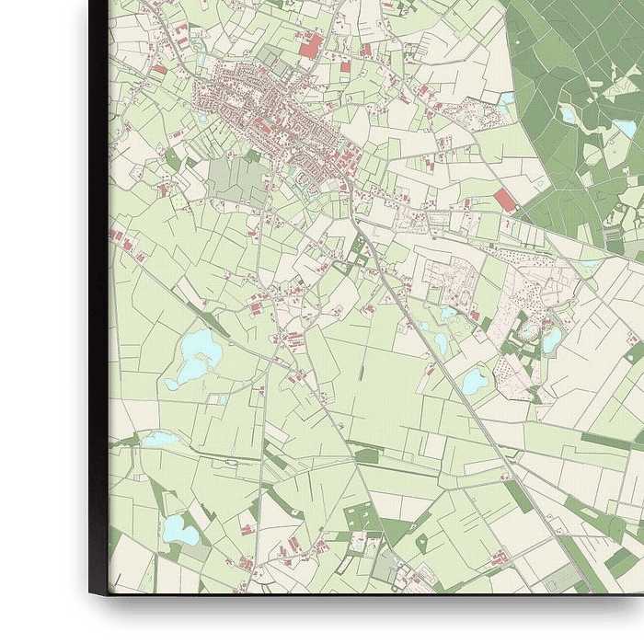The height and width of the screenshot is (644, 644).
Task: Click the cluster of red buildings in the map center
Action: [290, 339]
